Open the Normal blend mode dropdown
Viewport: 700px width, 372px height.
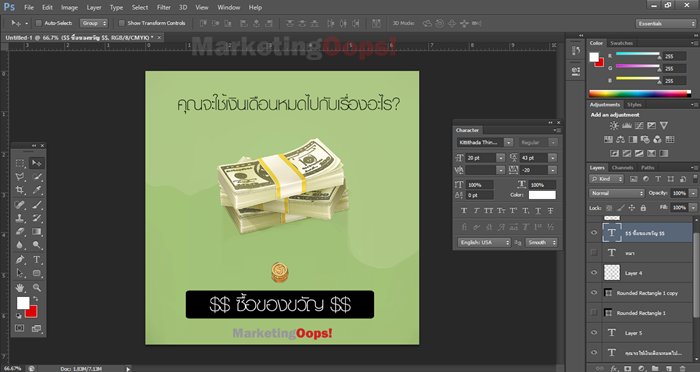tap(617, 193)
